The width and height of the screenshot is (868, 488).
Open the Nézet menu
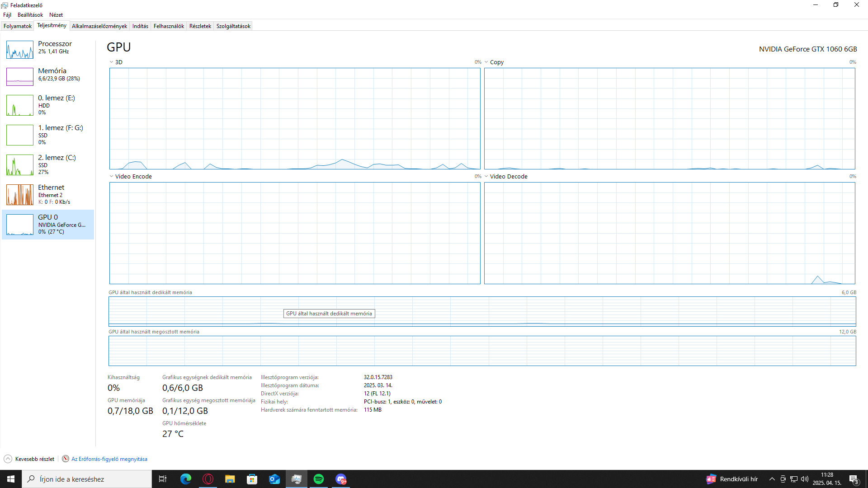tap(56, 15)
